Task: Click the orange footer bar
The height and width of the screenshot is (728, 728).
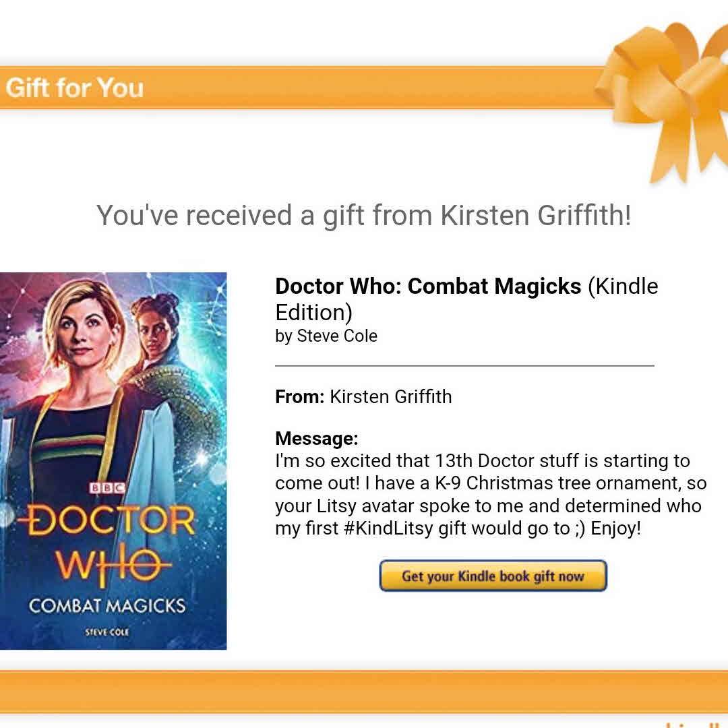Action: point(364,692)
